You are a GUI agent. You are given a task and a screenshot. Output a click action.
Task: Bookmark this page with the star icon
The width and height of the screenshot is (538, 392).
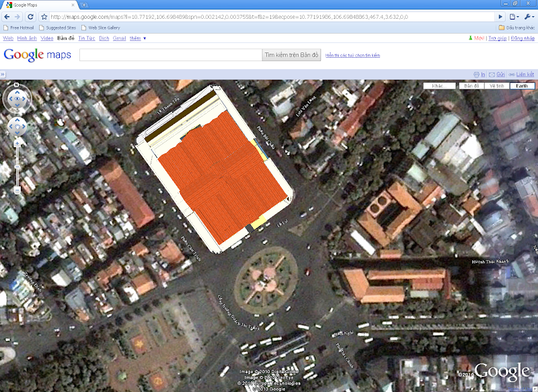[44, 16]
